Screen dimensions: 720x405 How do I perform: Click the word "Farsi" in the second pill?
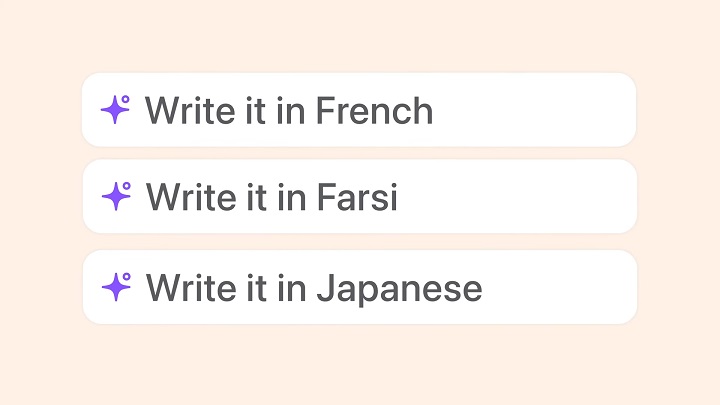(x=356, y=198)
